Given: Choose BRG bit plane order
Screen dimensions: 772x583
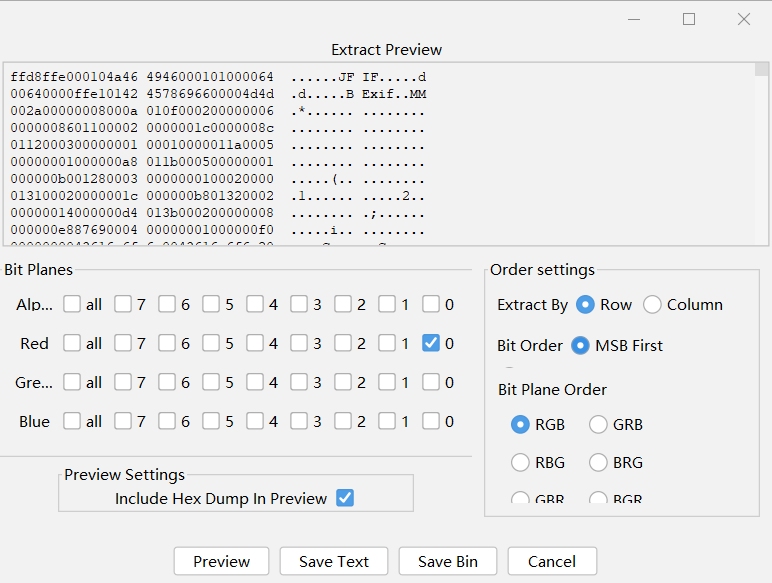Looking at the screenshot, I should [598, 463].
